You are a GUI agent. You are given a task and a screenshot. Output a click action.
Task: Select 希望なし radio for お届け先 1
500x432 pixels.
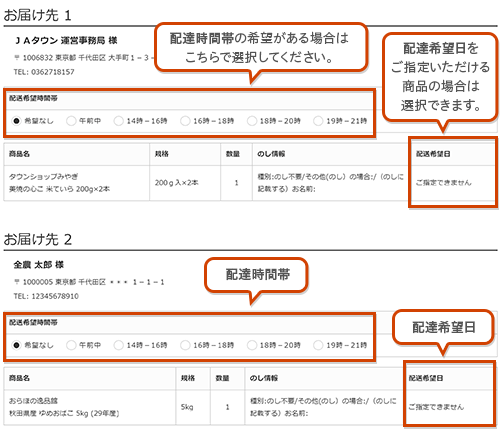tap(16, 121)
